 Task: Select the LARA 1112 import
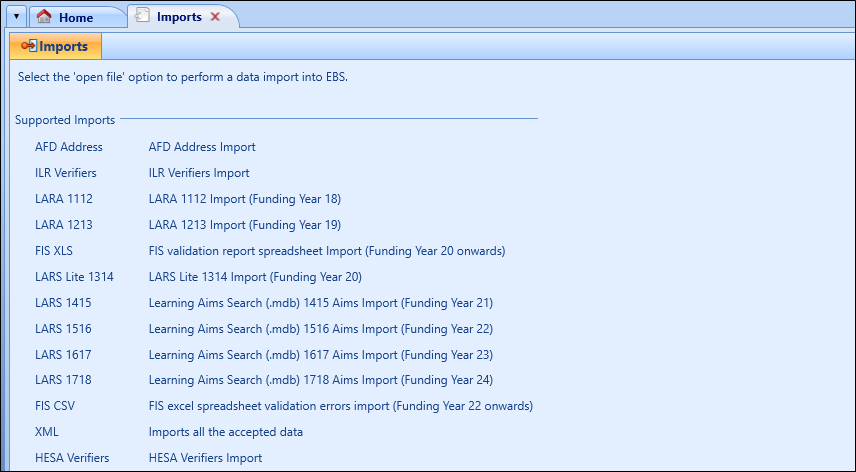click(64, 199)
